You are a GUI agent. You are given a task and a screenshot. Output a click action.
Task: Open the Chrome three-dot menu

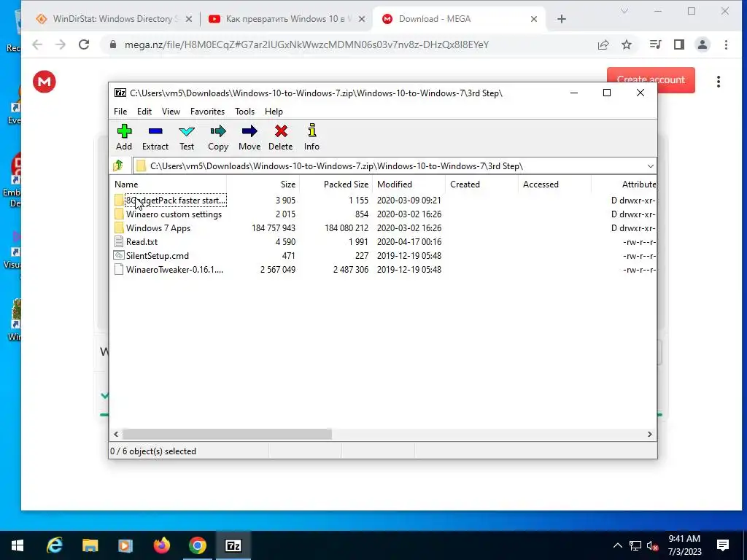pos(726,44)
